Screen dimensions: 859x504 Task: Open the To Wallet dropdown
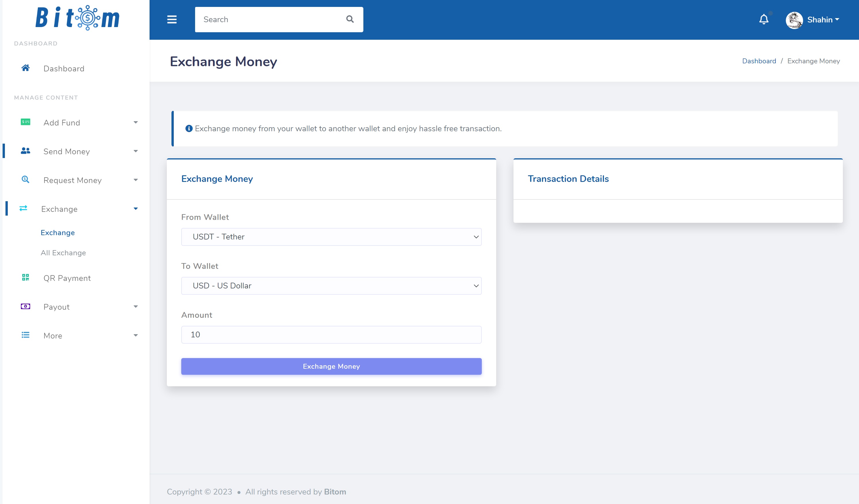click(x=331, y=285)
